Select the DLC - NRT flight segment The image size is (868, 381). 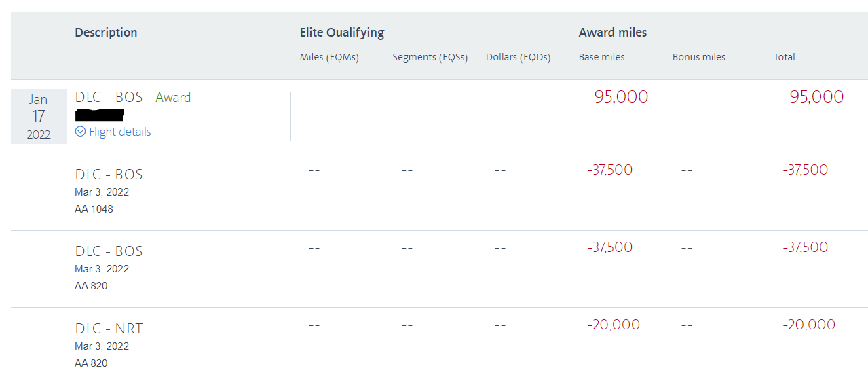pyautogui.click(x=439, y=345)
